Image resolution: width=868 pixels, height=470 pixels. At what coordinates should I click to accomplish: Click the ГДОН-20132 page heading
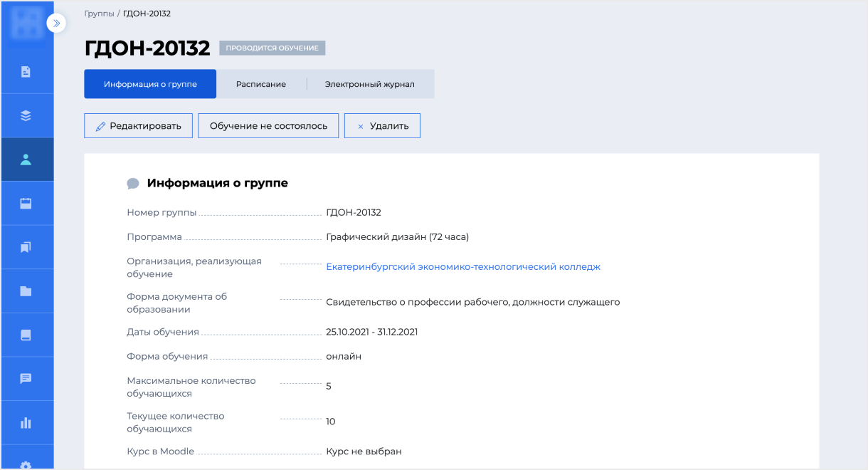tap(147, 48)
